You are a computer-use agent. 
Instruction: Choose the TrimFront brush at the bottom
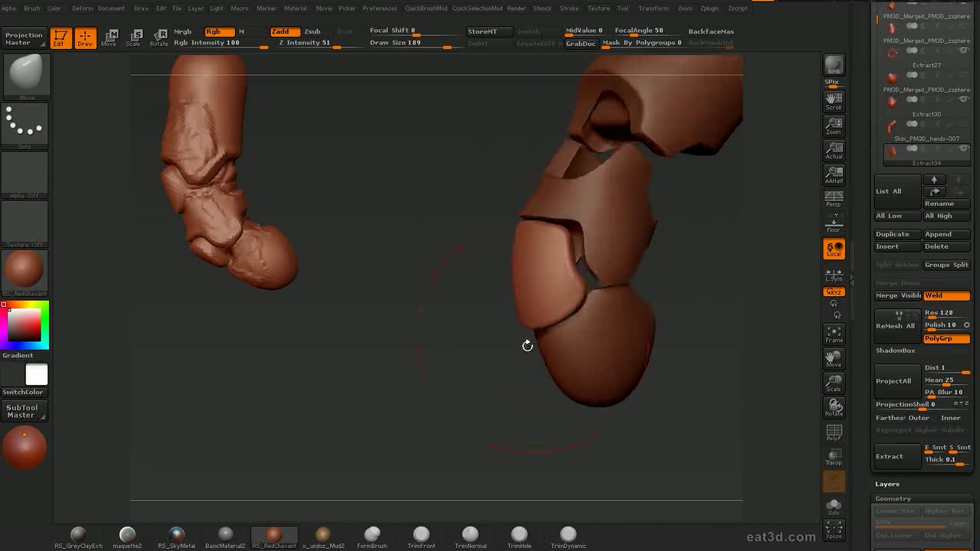[421, 537]
